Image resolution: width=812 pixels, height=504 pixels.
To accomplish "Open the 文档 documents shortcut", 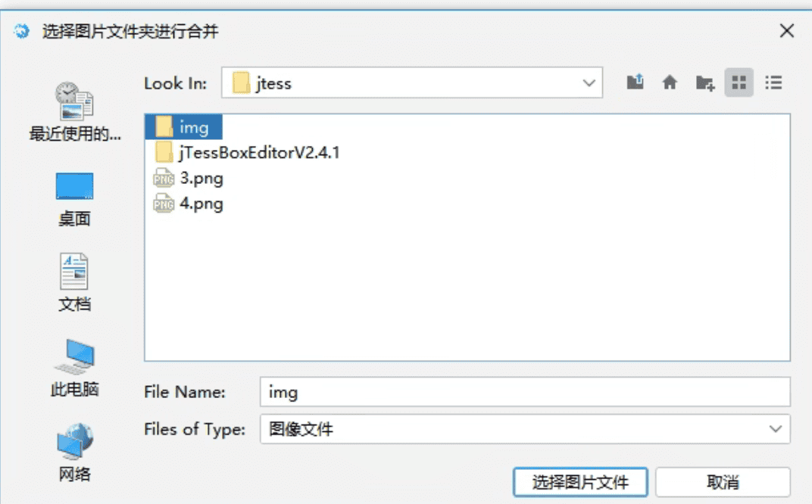I will click(x=74, y=282).
